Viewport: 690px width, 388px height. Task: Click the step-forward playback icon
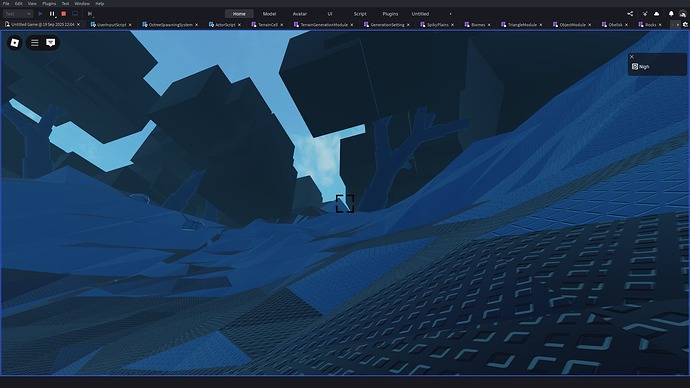click(90, 14)
